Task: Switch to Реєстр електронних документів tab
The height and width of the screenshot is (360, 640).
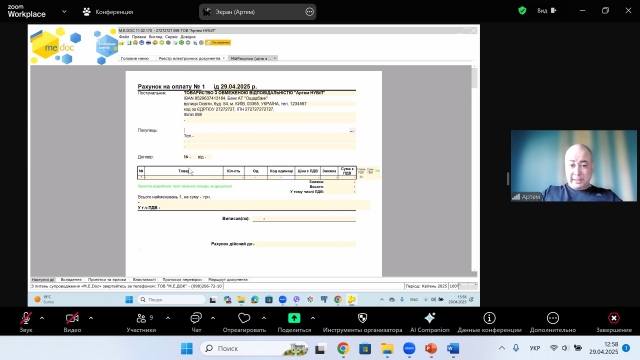Action: (190, 58)
